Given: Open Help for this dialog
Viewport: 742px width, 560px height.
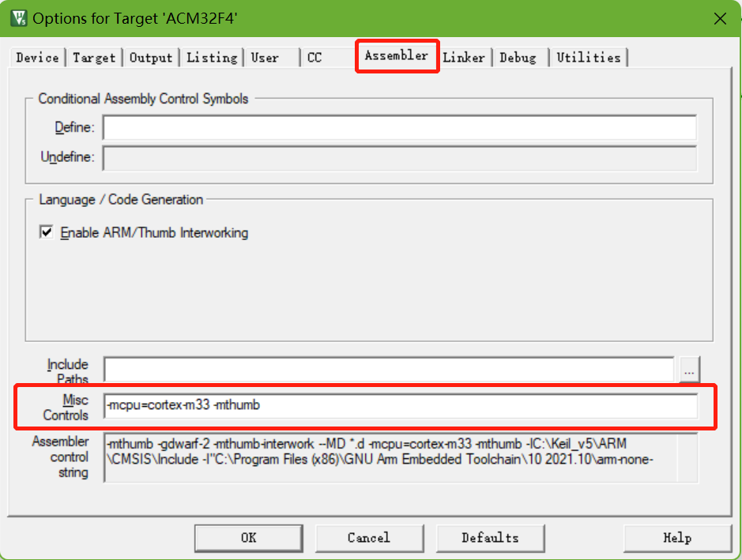Looking at the screenshot, I should click(x=677, y=538).
